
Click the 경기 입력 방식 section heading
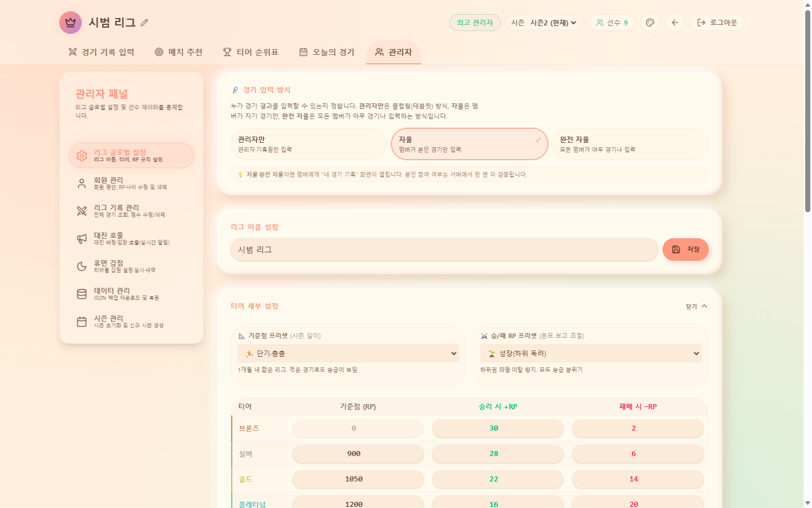[267, 90]
